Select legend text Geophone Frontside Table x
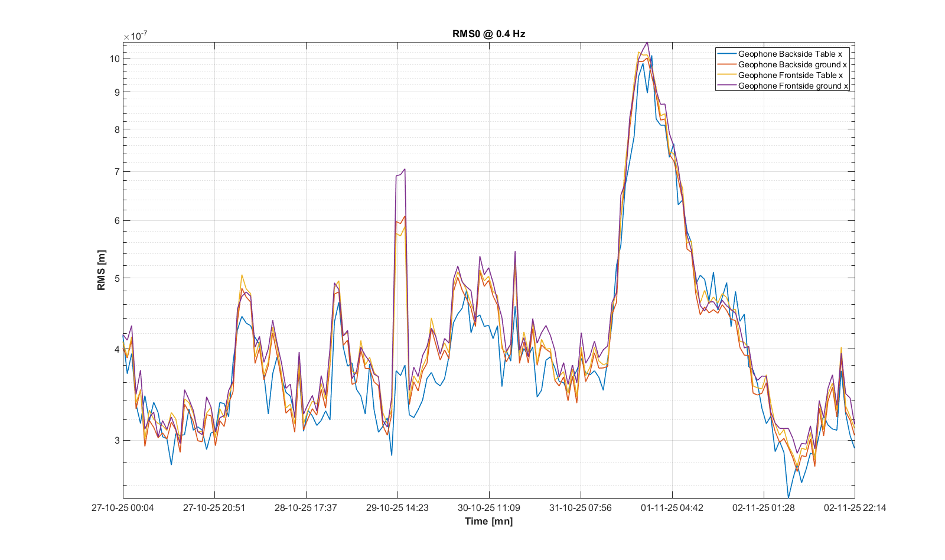 [x=790, y=75]
